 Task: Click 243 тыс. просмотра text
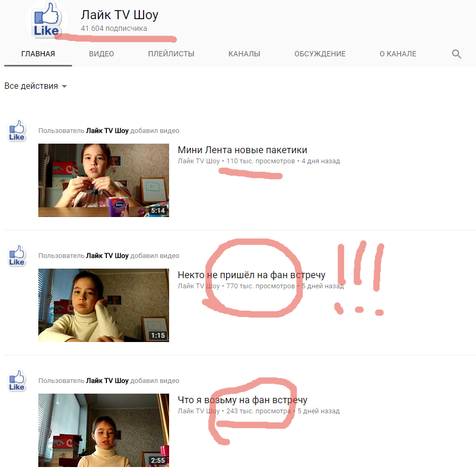pos(258,411)
